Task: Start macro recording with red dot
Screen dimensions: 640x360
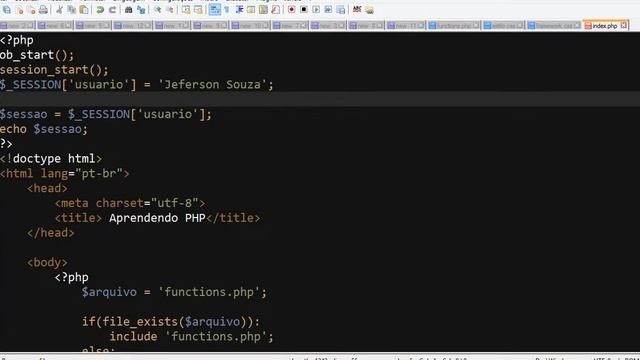Action: 291,10
